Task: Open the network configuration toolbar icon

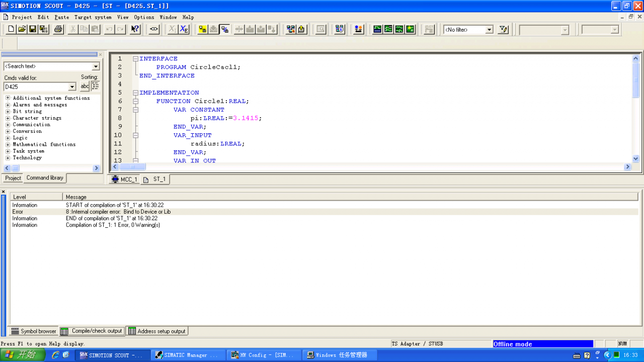Action: point(290,29)
